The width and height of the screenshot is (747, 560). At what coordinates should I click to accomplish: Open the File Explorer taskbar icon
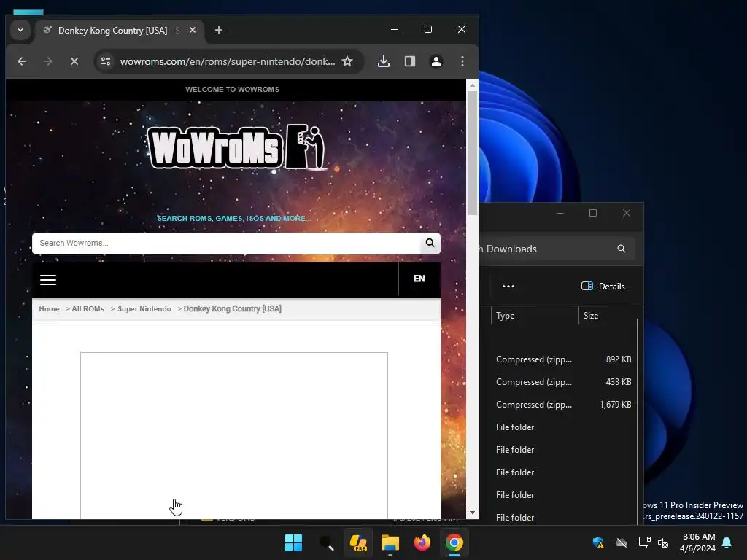coord(390,542)
